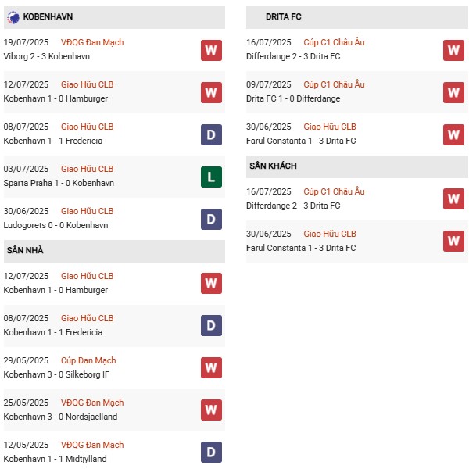Click the Kobenhavn club crest icon
This screenshot has height=476, width=469.
point(13,16)
